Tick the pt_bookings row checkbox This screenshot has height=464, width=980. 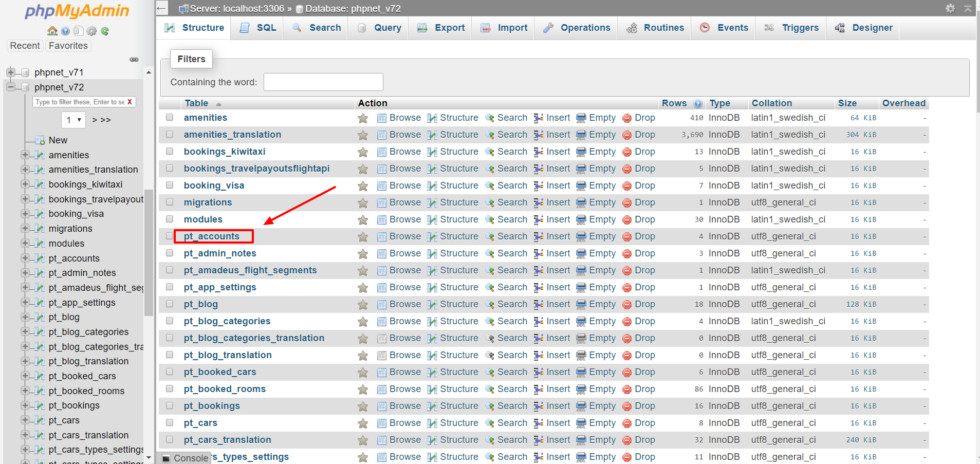pyautogui.click(x=170, y=406)
